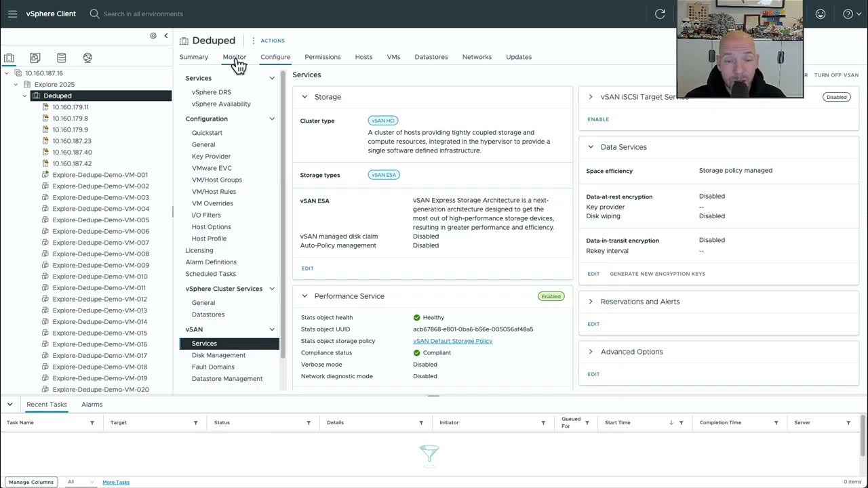The width and height of the screenshot is (868, 488).
Task: Open the vSAN Default Storage Policy link
Action: 452,341
